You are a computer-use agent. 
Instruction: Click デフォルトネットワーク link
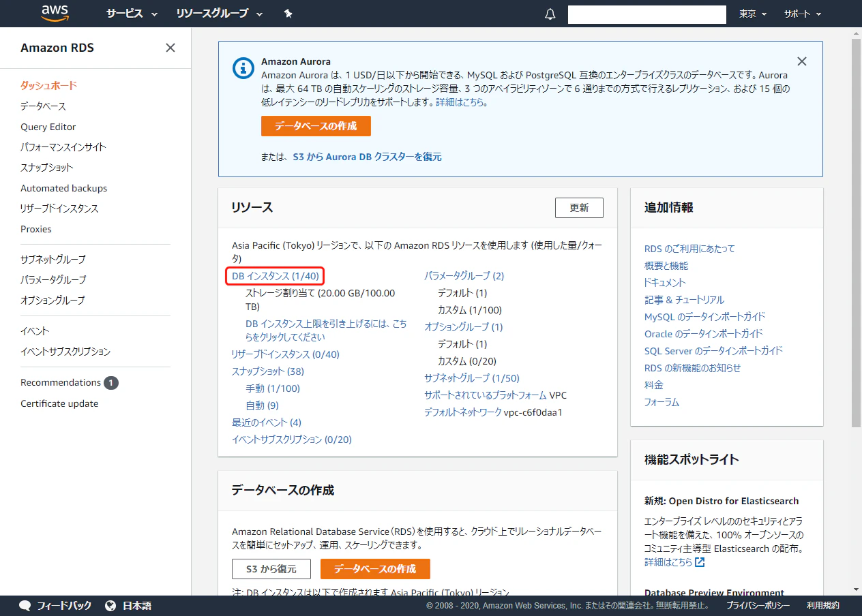463,412
